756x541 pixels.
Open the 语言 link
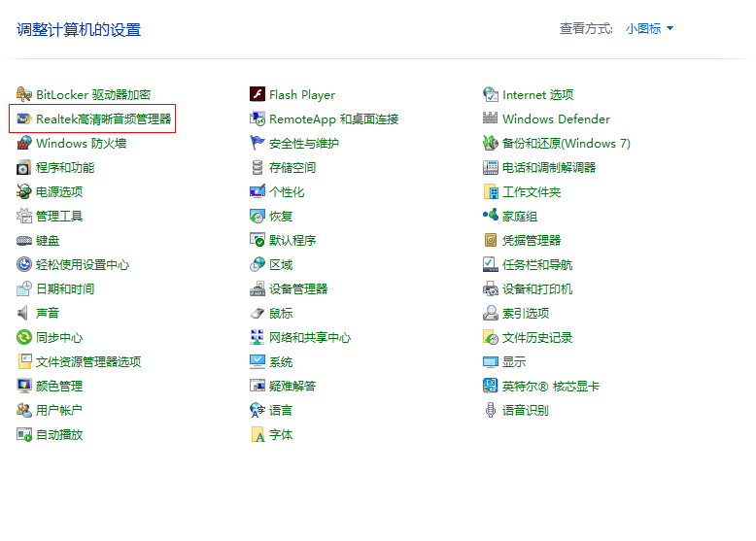(x=281, y=410)
